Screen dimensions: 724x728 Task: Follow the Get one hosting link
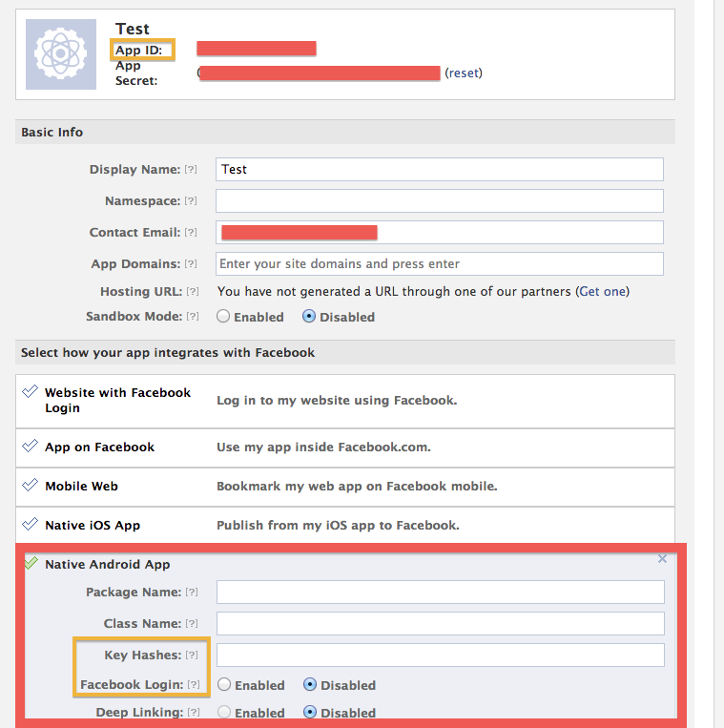tap(603, 292)
